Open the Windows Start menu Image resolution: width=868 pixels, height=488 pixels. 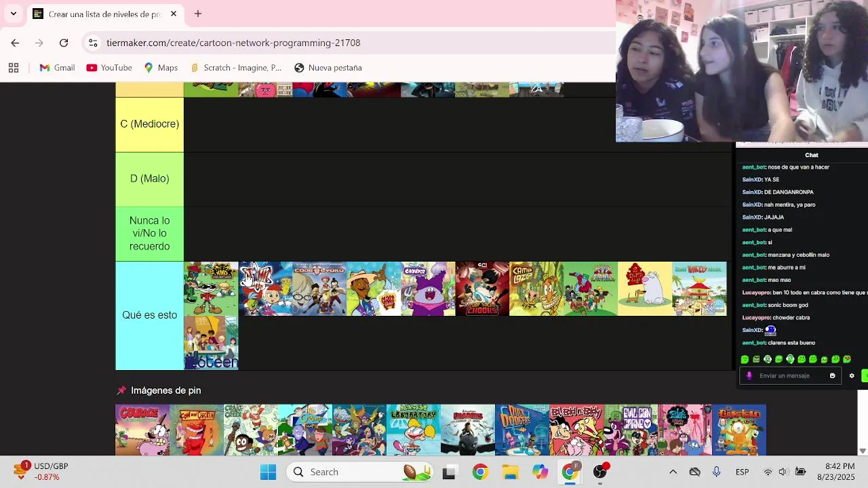point(268,472)
